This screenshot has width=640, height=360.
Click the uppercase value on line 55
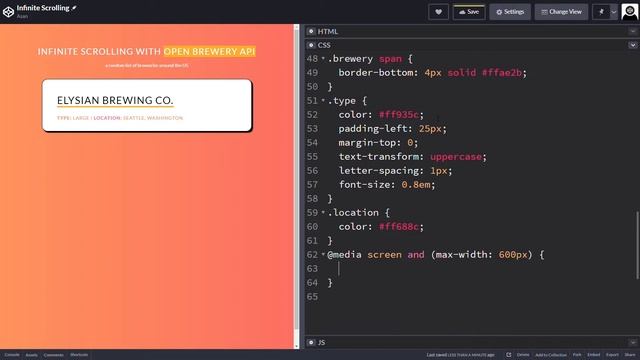tap(456, 157)
